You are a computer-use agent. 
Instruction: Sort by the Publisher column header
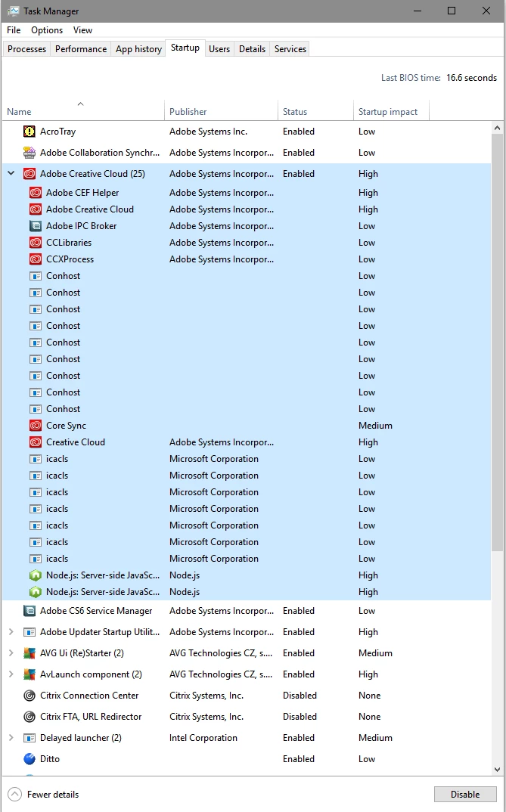pyautogui.click(x=221, y=111)
